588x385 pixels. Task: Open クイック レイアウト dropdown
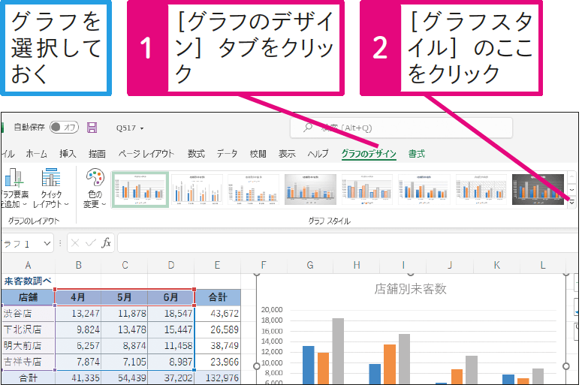click(x=51, y=188)
